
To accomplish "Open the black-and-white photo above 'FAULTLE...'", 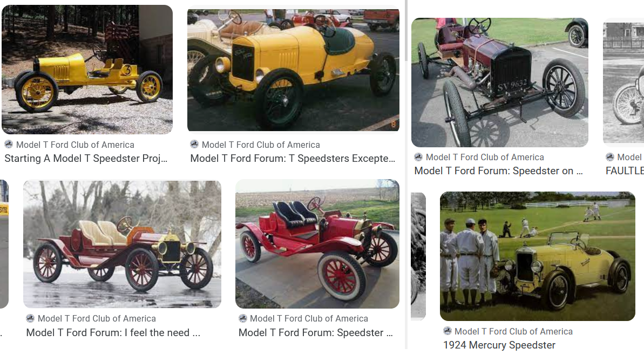I will tap(623, 82).
